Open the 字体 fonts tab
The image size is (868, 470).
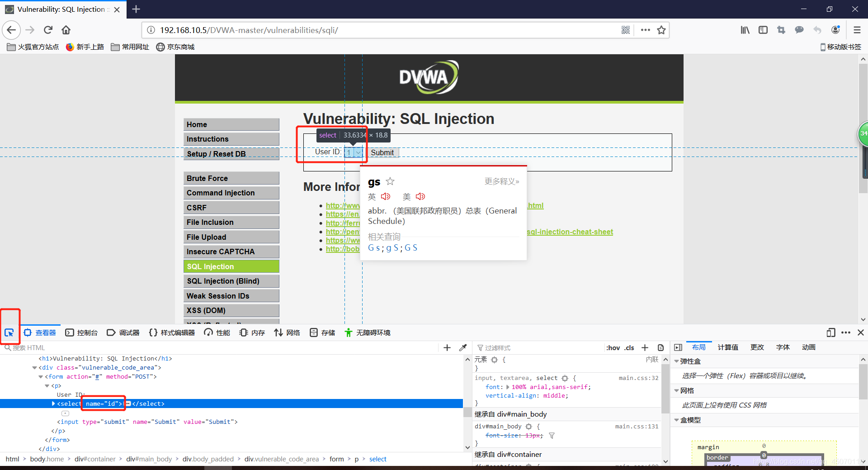783,347
